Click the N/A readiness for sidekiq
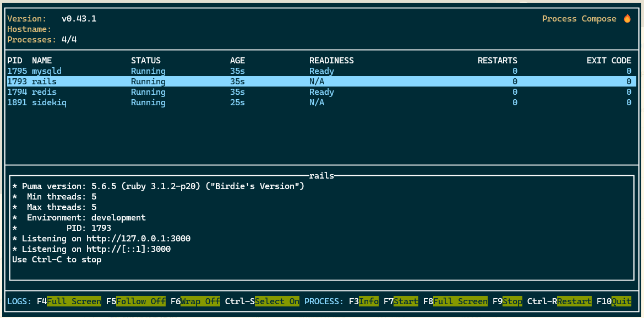This screenshot has width=644, height=318. 316,103
